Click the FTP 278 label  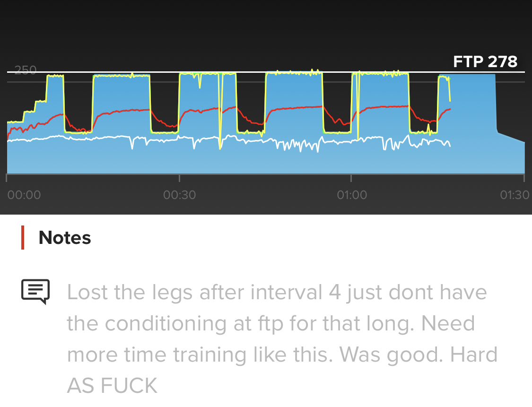point(485,61)
